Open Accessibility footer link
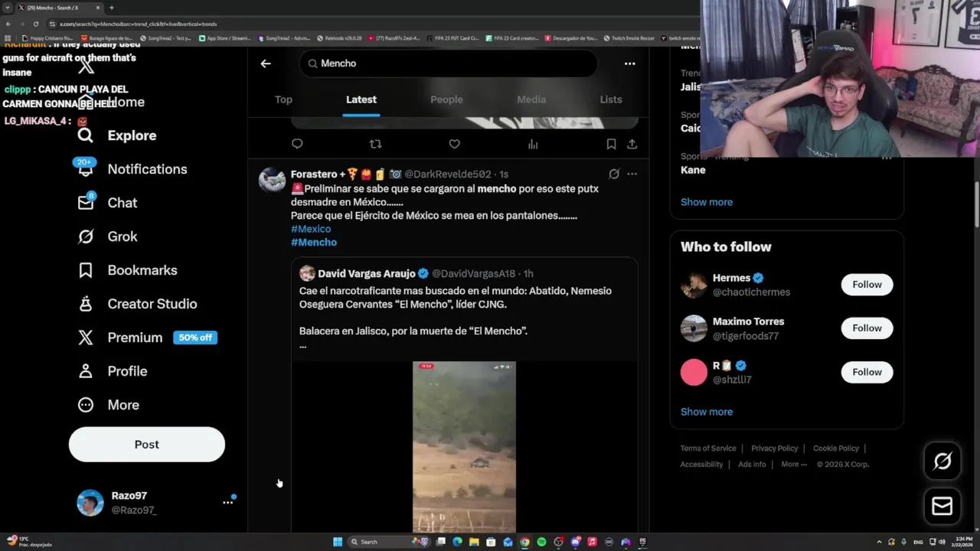This screenshot has width=980, height=551. (x=701, y=465)
